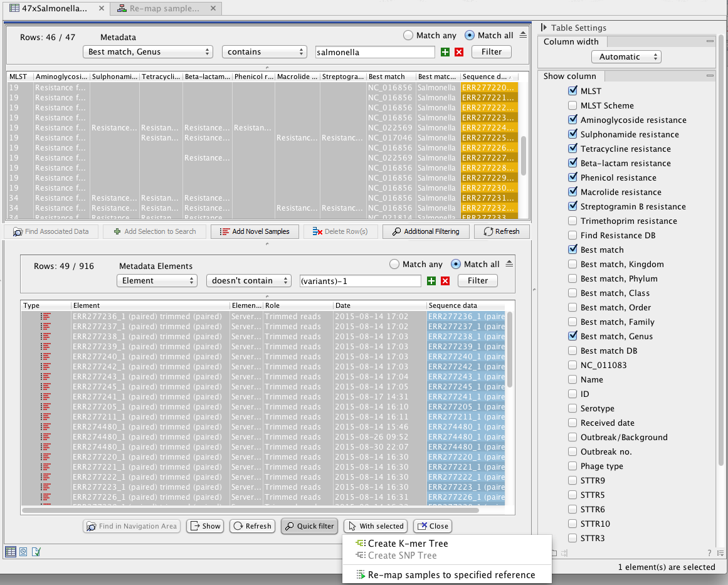Add a filter row in Metadata Elements
The image size is (728, 585).
pos(432,281)
